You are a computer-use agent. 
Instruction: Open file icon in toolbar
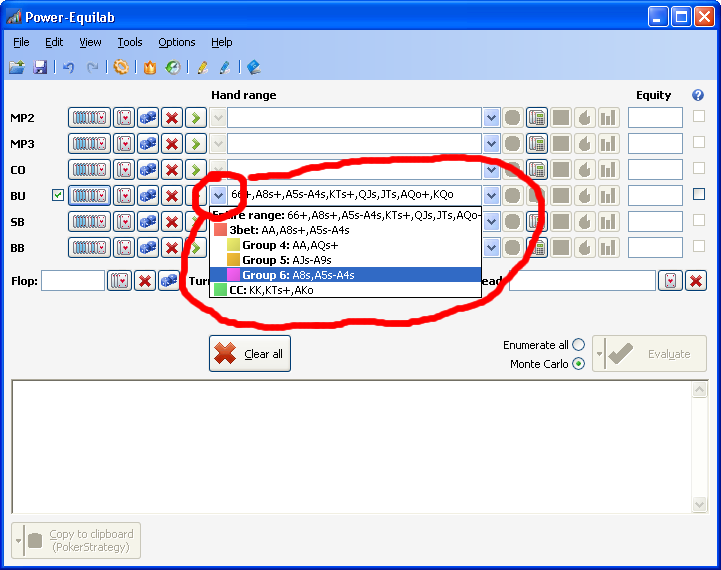(17, 68)
